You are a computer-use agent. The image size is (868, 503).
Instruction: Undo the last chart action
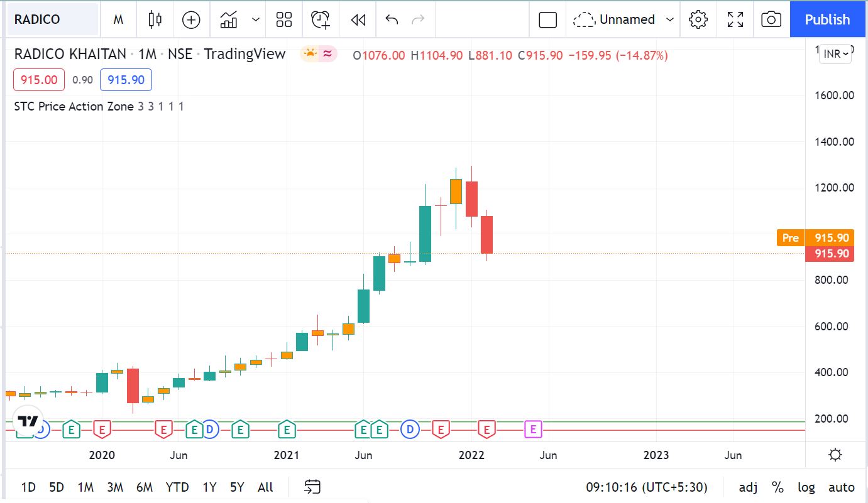pos(392,19)
